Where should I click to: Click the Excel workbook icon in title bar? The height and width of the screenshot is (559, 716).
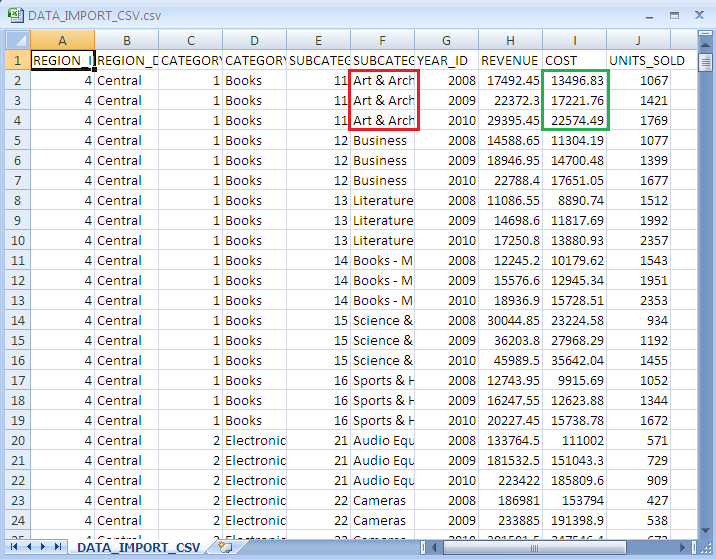[15, 15]
